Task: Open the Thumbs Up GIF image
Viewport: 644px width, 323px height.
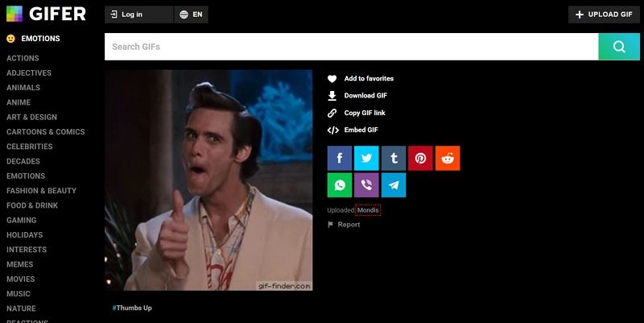Action: tap(208, 180)
